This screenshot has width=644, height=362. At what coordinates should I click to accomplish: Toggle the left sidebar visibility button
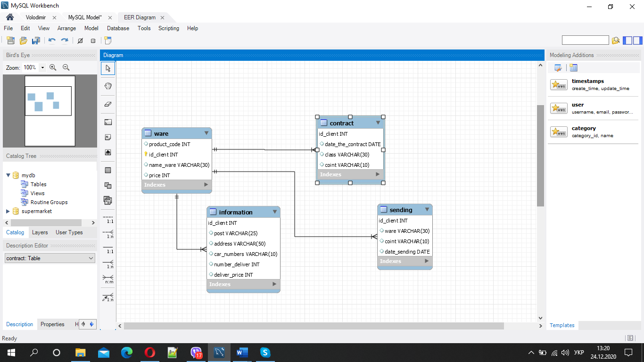coord(627,41)
